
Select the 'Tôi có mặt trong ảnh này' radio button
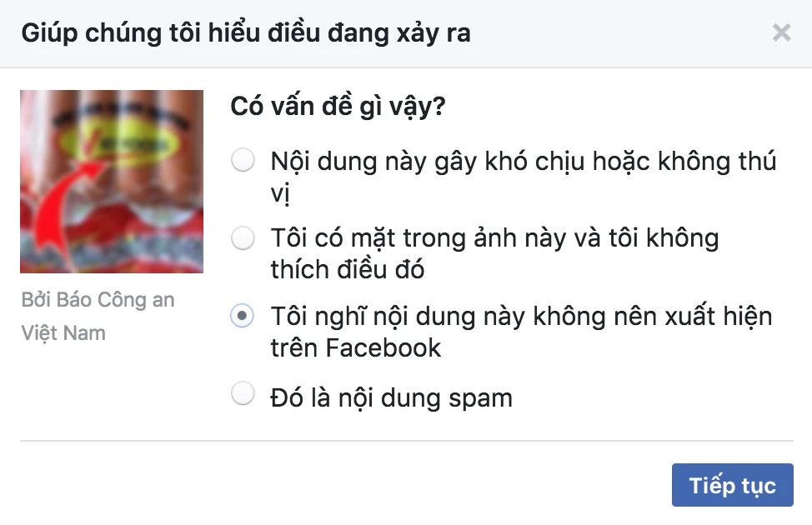243,238
